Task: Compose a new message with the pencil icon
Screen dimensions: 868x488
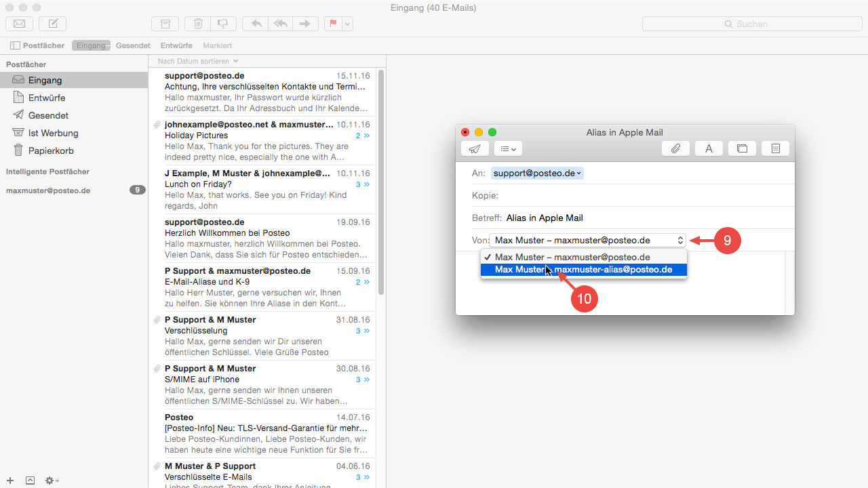Action: (52, 24)
